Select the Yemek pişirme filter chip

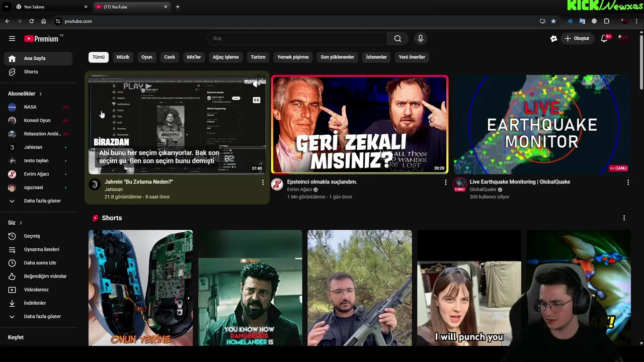tap(293, 57)
